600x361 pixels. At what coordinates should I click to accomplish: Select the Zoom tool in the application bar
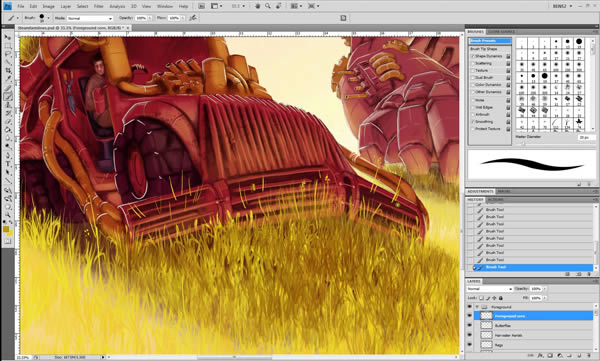tap(268, 6)
